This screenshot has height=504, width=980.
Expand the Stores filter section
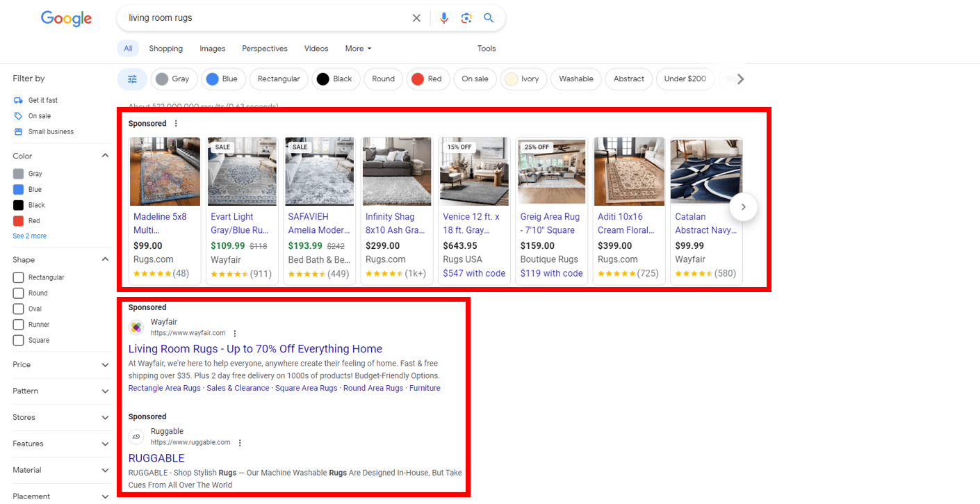point(105,418)
